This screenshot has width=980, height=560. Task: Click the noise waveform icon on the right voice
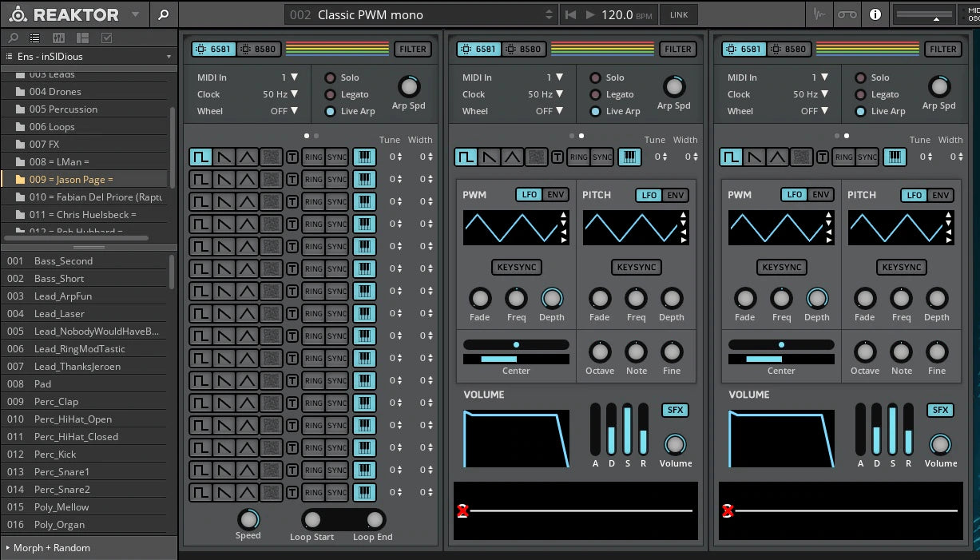coord(801,157)
